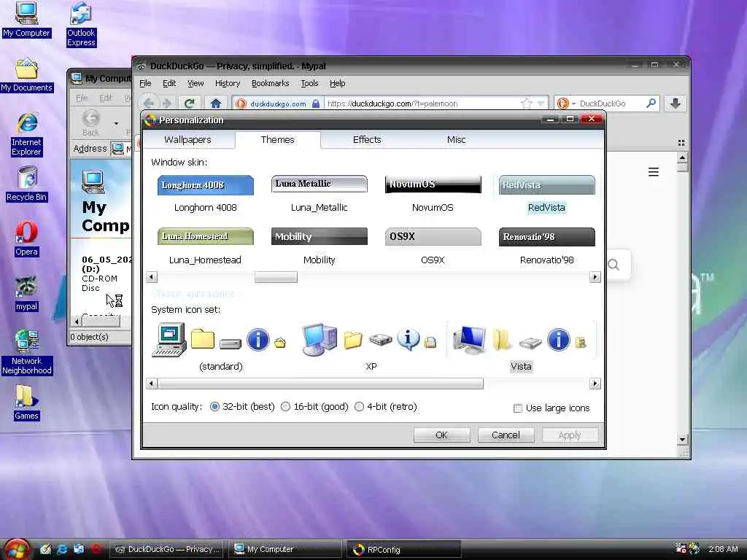Select the Longhorn 4008 window skin

[x=205, y=193]
